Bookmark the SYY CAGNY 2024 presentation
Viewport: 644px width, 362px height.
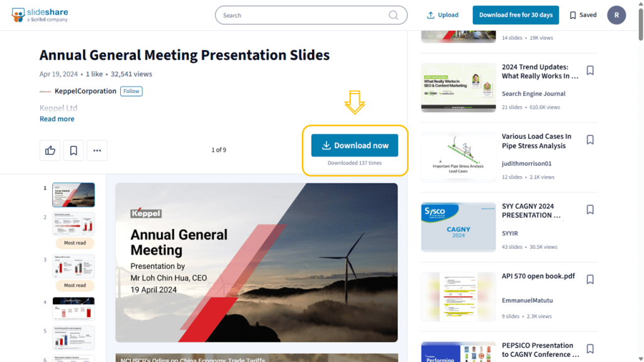click(590, 210)
